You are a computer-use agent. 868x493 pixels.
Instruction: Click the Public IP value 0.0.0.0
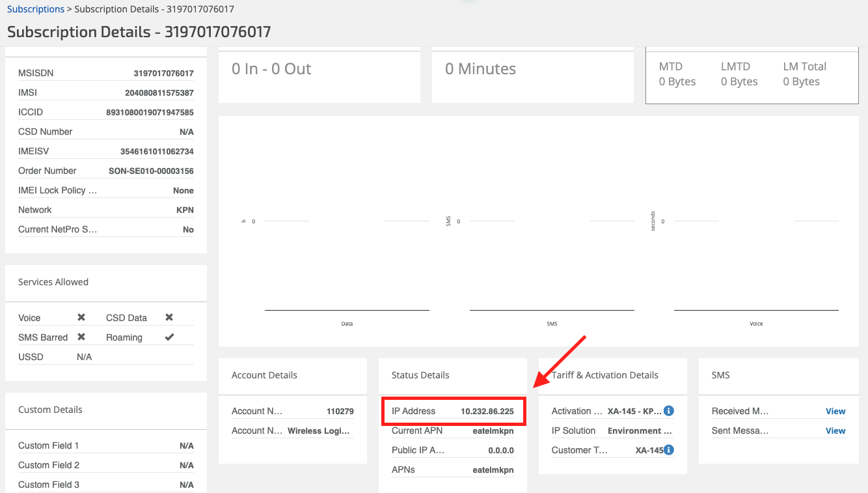point(500,450)
